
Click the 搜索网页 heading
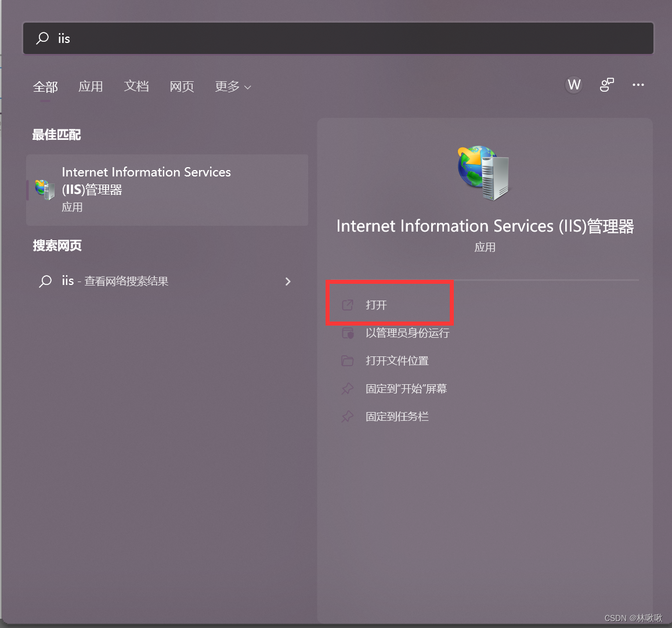tap(57, 246)
